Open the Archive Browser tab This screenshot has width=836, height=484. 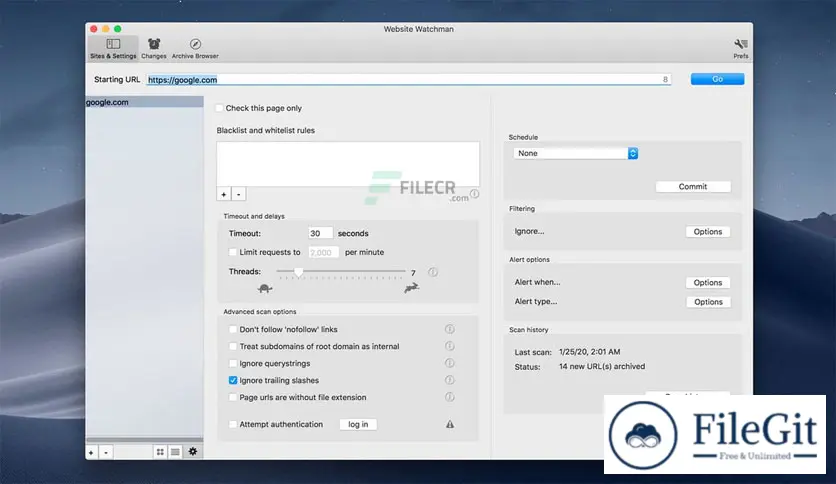pos(195,48)
